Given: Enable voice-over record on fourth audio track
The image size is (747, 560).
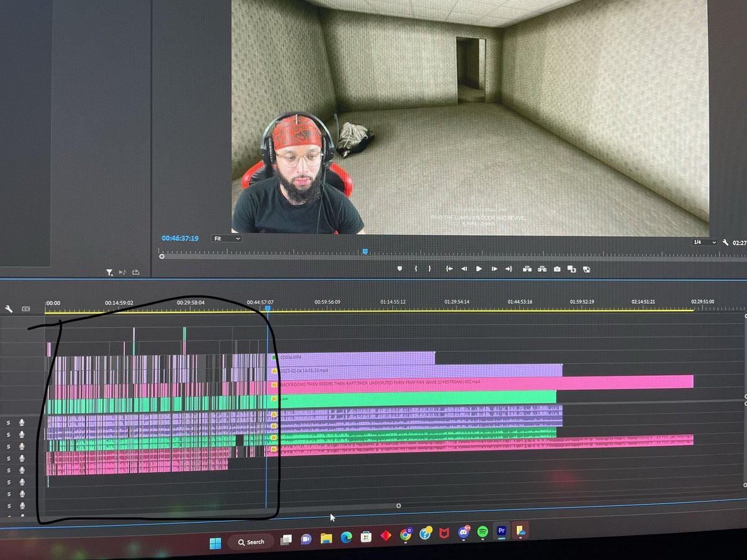Looking at the screenshot, I should coord(22,458).
